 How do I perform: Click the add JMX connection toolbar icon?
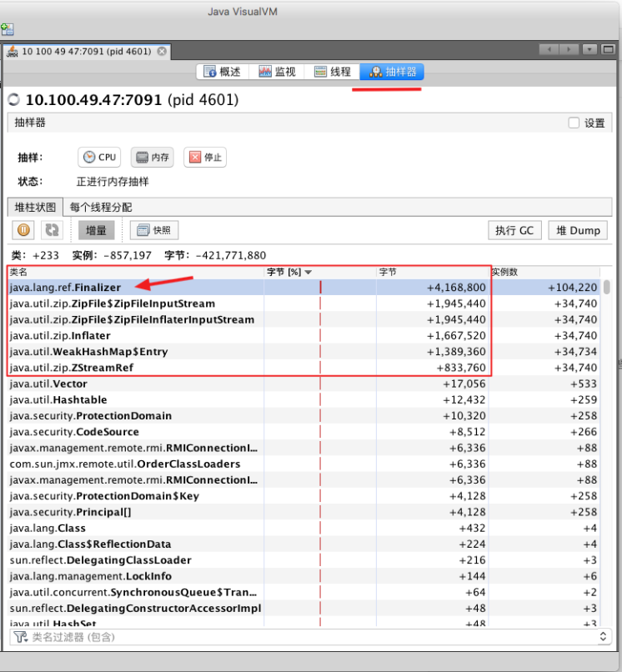8,29
